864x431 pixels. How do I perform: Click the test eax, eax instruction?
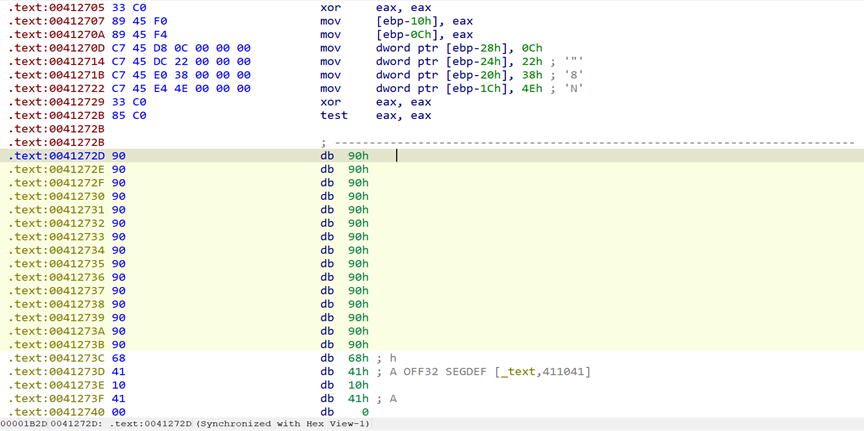tap(376, 116)
